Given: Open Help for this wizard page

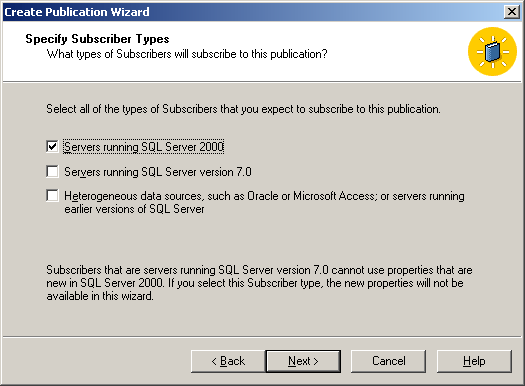Looking at the screenshot, I should coord(474,361).
